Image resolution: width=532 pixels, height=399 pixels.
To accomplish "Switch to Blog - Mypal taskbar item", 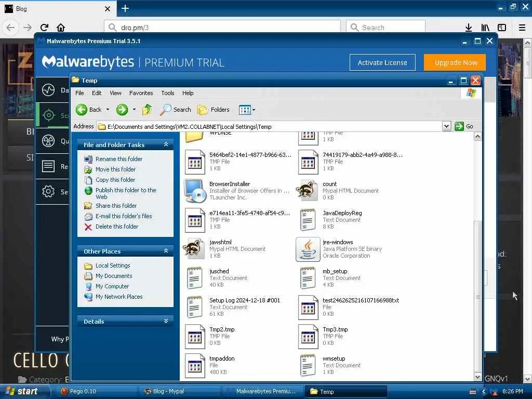I will (x=180, y=392).
